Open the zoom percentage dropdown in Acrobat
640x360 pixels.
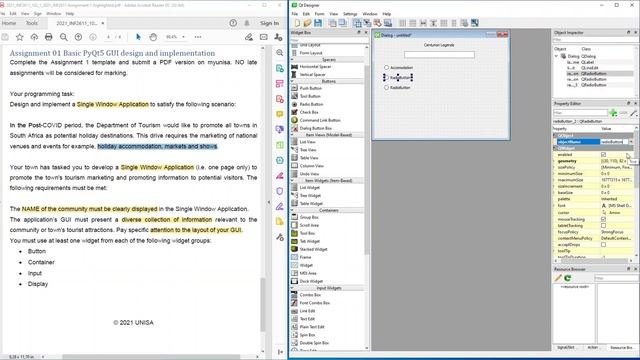[183, 37]
